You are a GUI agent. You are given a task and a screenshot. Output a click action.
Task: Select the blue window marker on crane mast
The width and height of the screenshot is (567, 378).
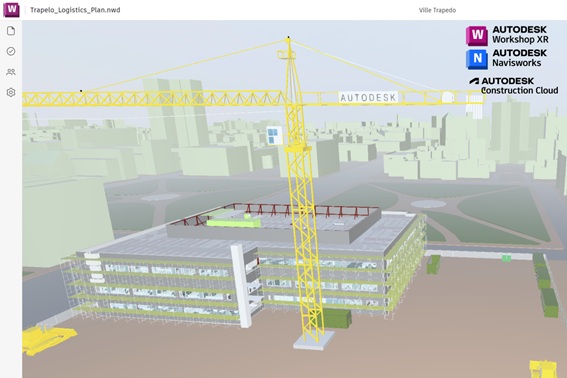pyautogui.click(x=273, y=135)
